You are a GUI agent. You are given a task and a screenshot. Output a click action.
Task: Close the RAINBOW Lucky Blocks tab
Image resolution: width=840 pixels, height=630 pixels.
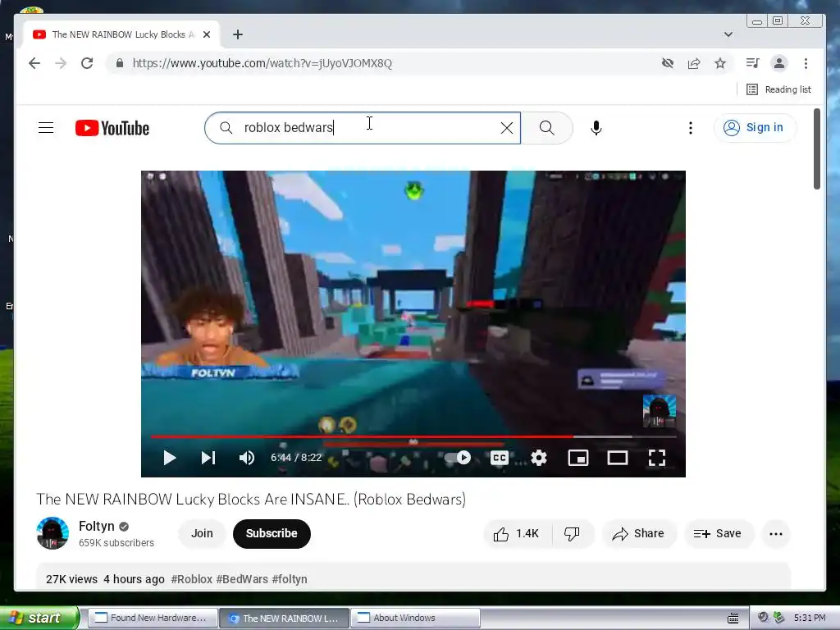[207, 34]
